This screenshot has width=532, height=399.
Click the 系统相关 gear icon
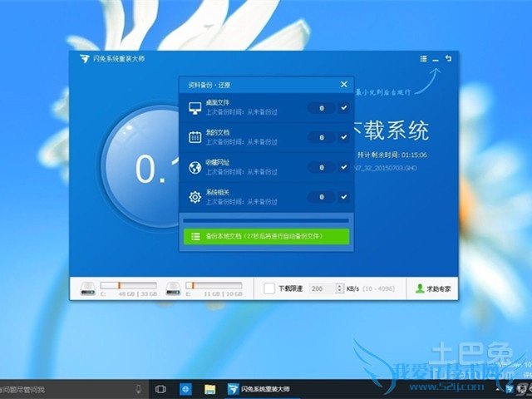click(195, 197)
